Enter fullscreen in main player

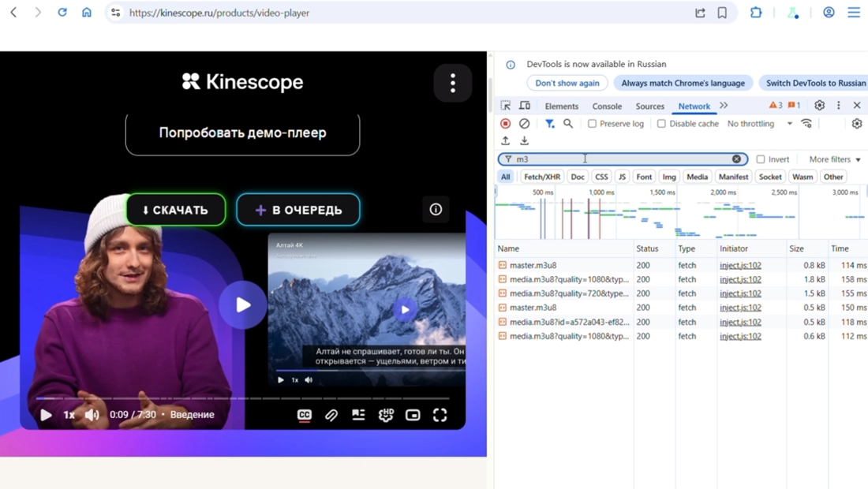[x=440, y=415]
